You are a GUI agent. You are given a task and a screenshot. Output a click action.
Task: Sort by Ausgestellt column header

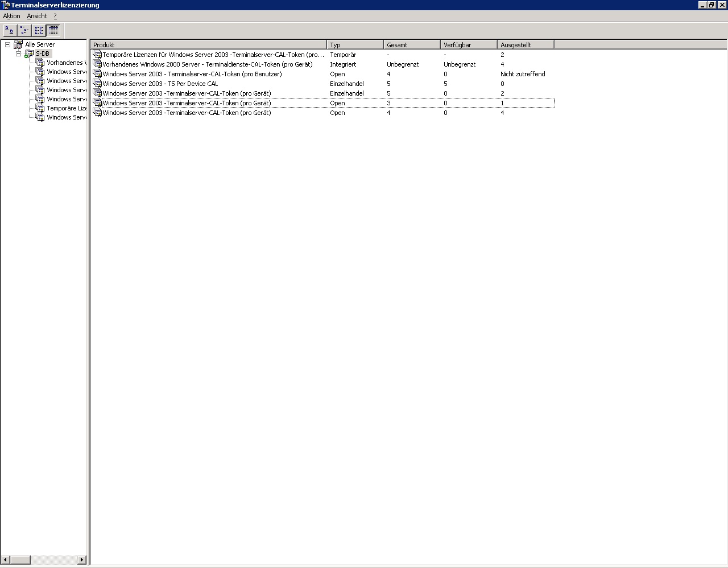click(526, 44)
